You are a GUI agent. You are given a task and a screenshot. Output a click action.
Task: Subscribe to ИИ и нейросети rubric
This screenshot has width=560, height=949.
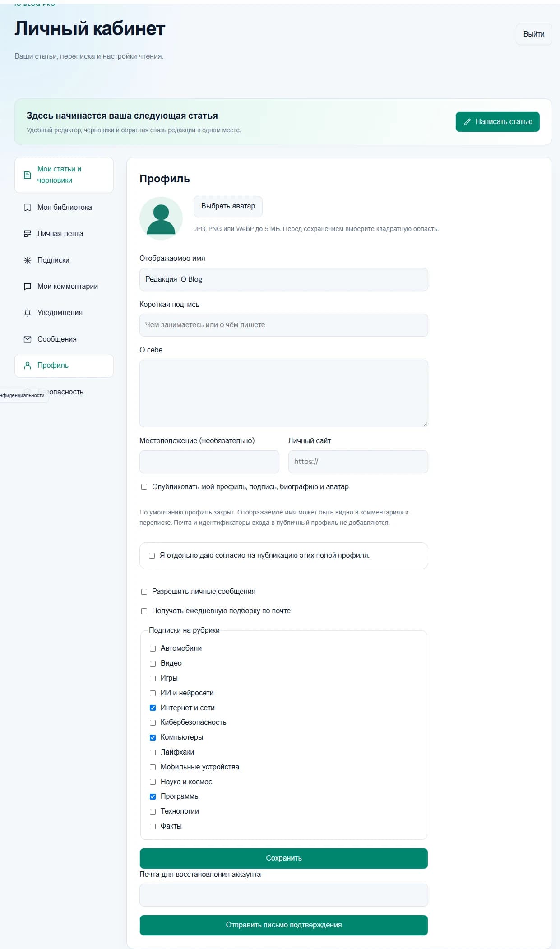[153, 693]
